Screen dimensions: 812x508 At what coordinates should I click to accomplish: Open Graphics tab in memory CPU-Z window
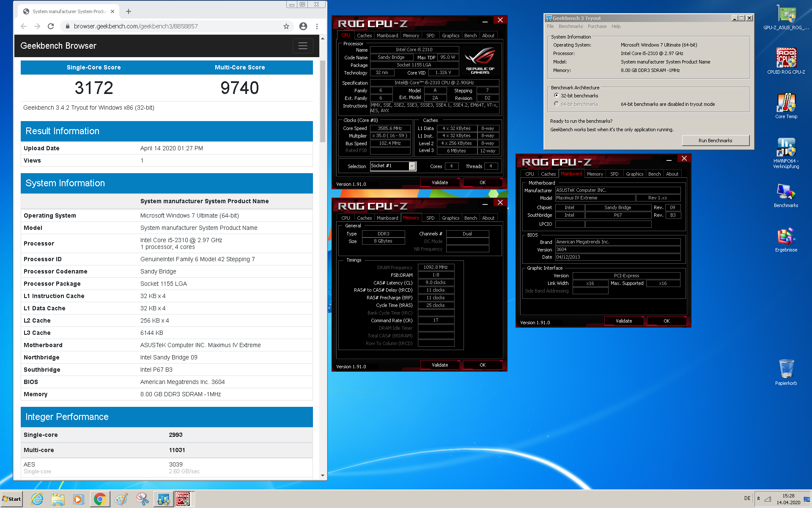[450, 218]
